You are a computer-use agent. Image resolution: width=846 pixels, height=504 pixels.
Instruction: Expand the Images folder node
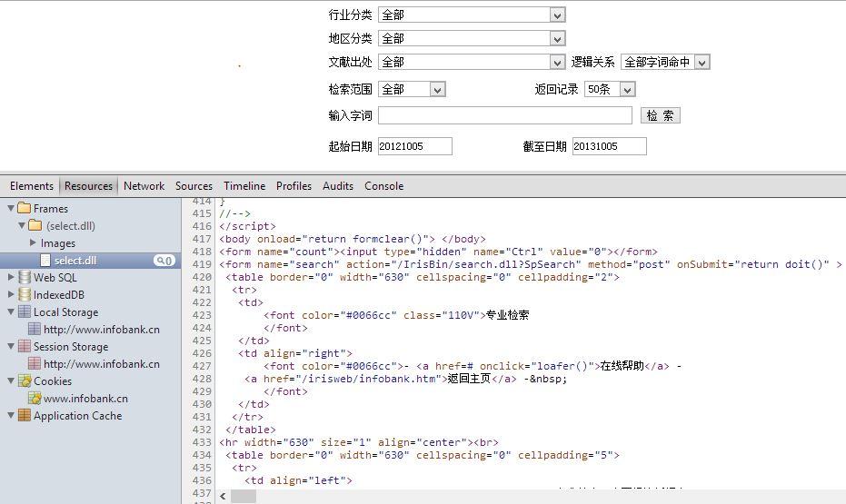tap(33, 243)
